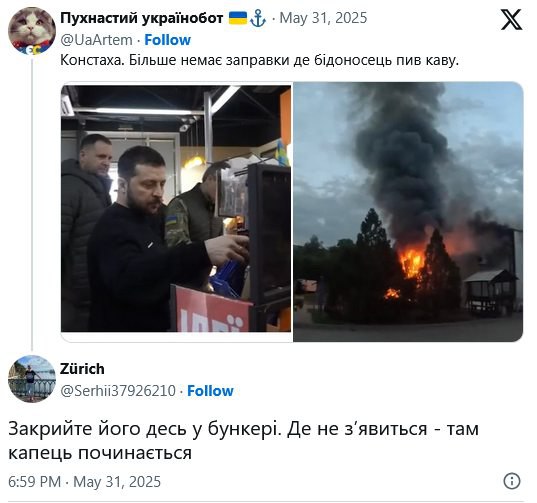537x503 pixels.
Task: Open the X logo link
Action: 511,20
